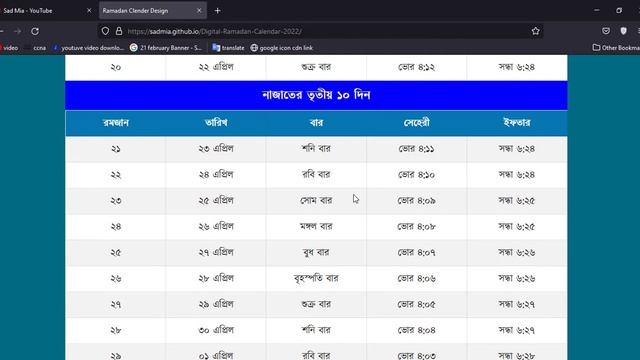The image size is (640, 360).
Task: Click the ২২ এপ্রিল date cell
Action: click(x=216, y=67)
